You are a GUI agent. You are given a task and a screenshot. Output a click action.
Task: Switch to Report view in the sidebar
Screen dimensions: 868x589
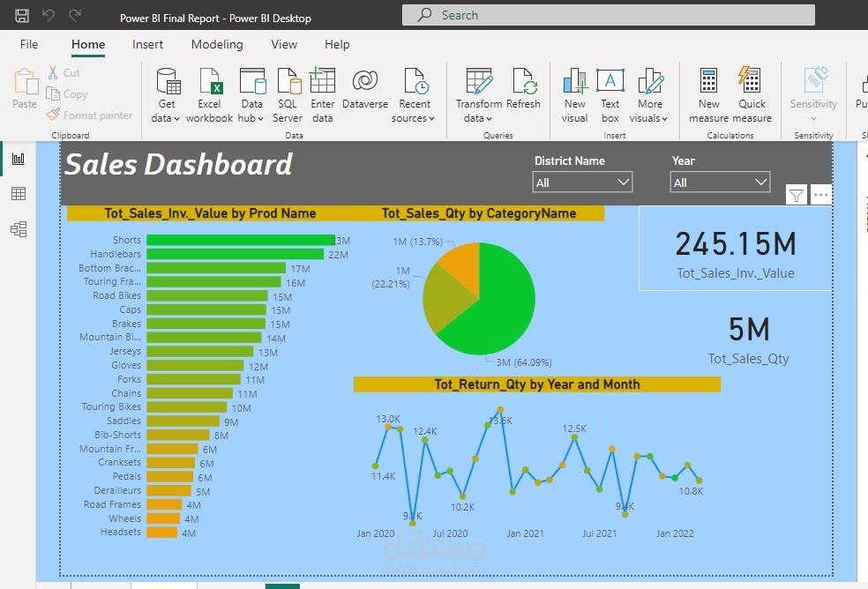coord(14,158)
